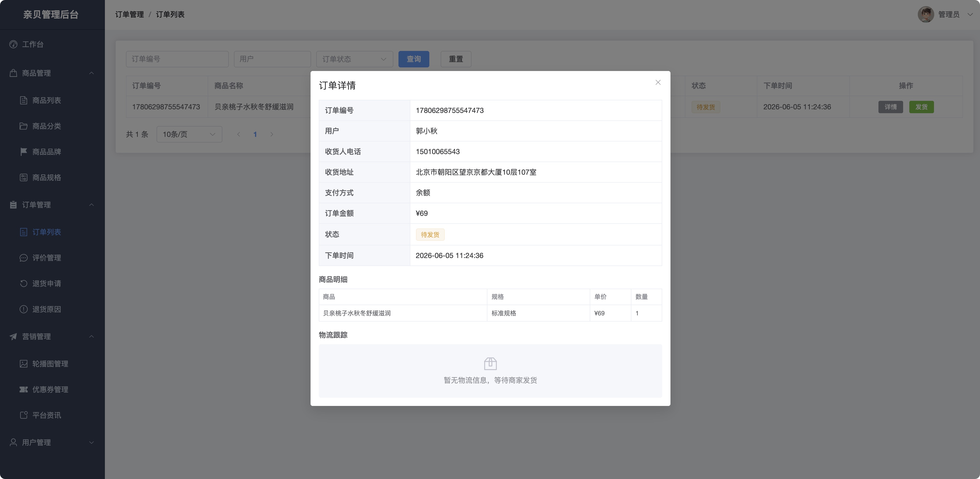The image size is (980, 479).
Task: Click the 评价管理 chat bubble icon
Action: coord(24,258)
